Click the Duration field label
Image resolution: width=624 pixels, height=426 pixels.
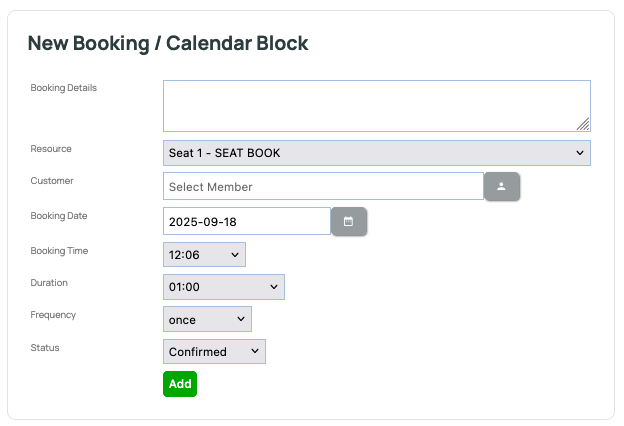click(x=49, y=283)
